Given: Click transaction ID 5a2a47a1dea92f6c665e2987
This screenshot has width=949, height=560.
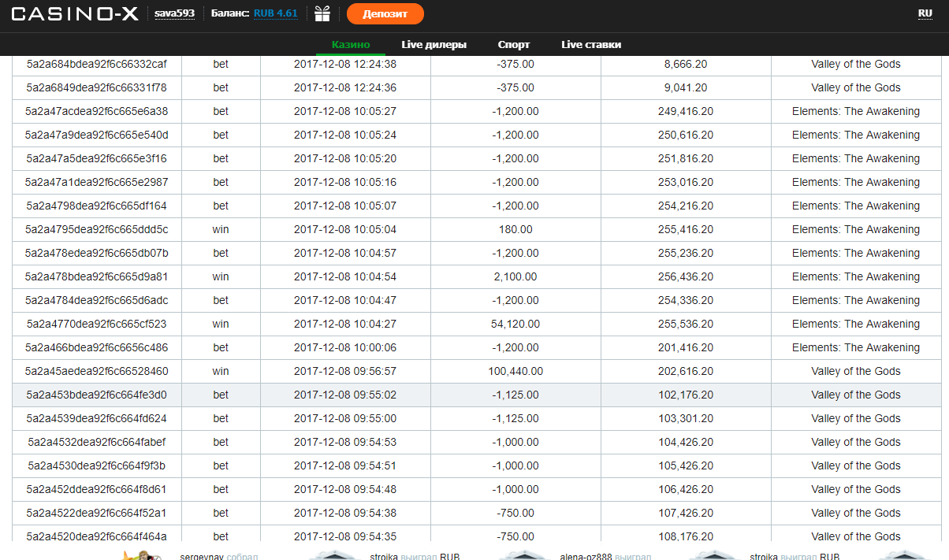Looking at the screenshot, I should (x=97, y=182).
